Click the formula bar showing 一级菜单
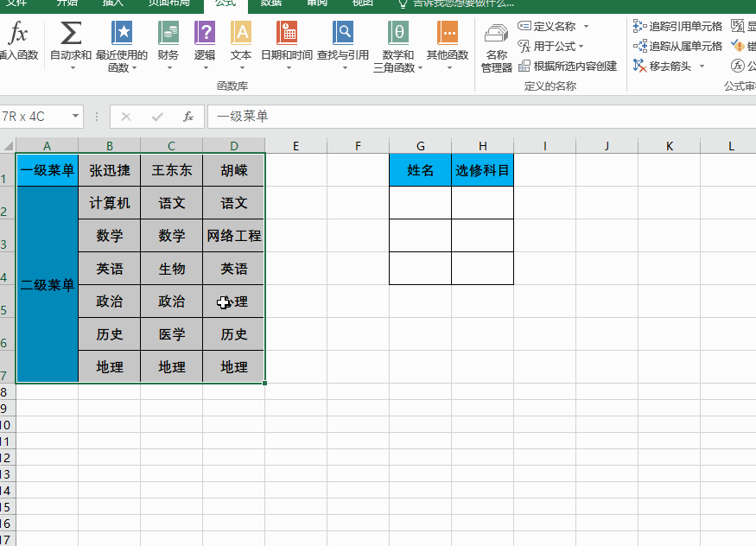This screenshot has width=756, height=546. coord(481,117)
